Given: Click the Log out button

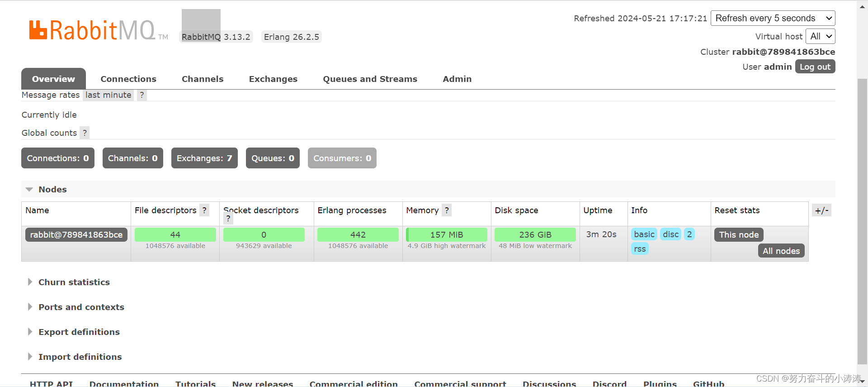Looking at the screenshot, I should 815,67.
